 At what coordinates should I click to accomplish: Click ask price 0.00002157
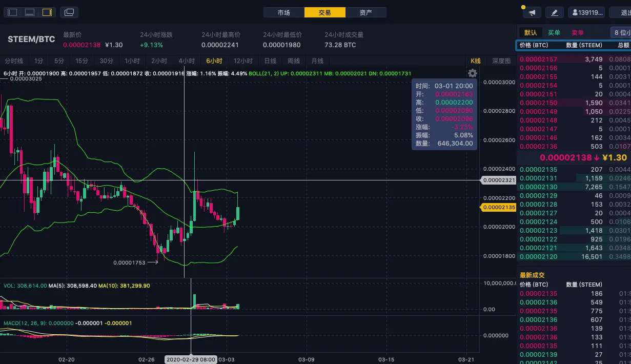click(538, 59)
